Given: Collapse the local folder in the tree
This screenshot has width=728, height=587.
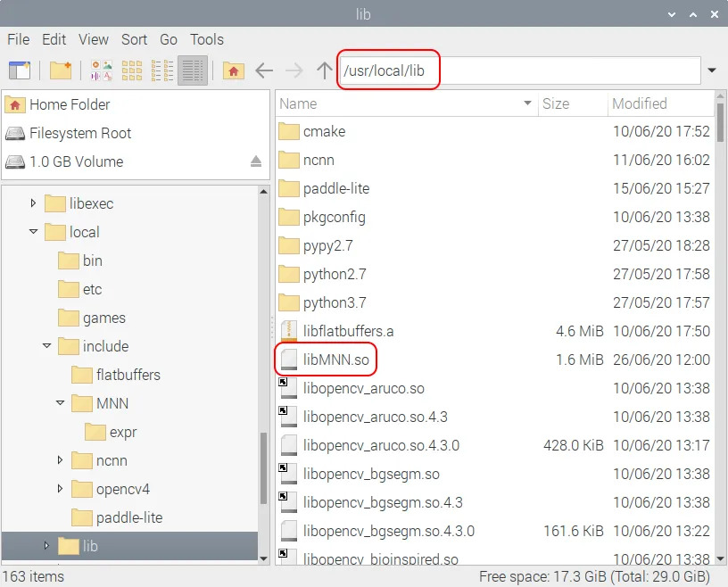Looking at the screenshot, I should point(33,231).
